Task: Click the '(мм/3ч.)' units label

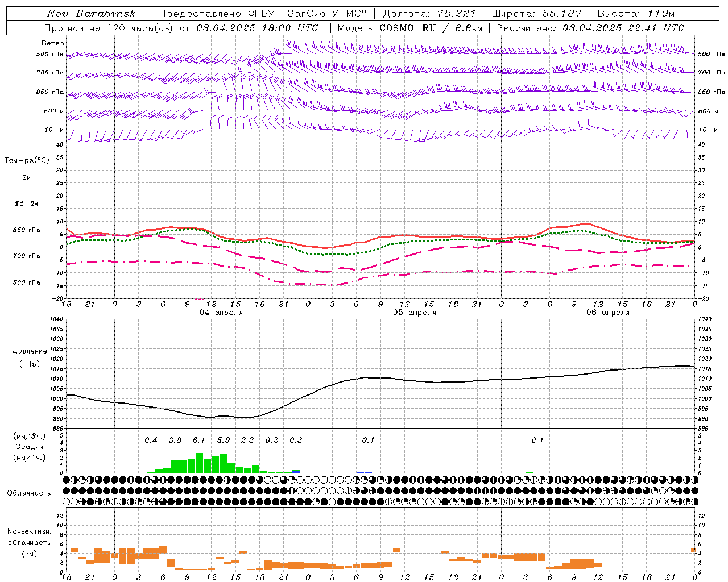Action: [30, 436]
